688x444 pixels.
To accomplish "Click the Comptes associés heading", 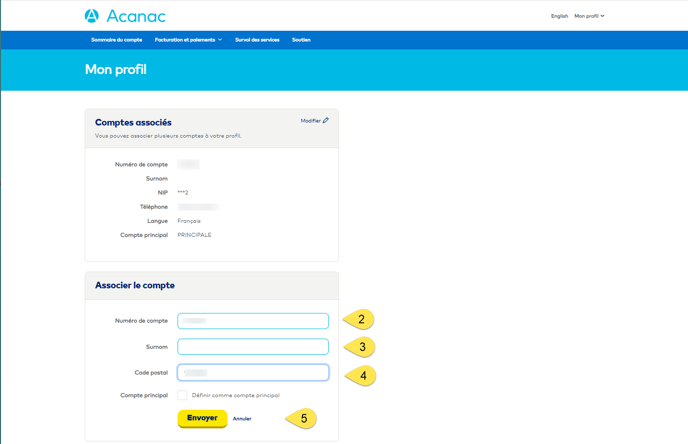I will coord(133,122).
